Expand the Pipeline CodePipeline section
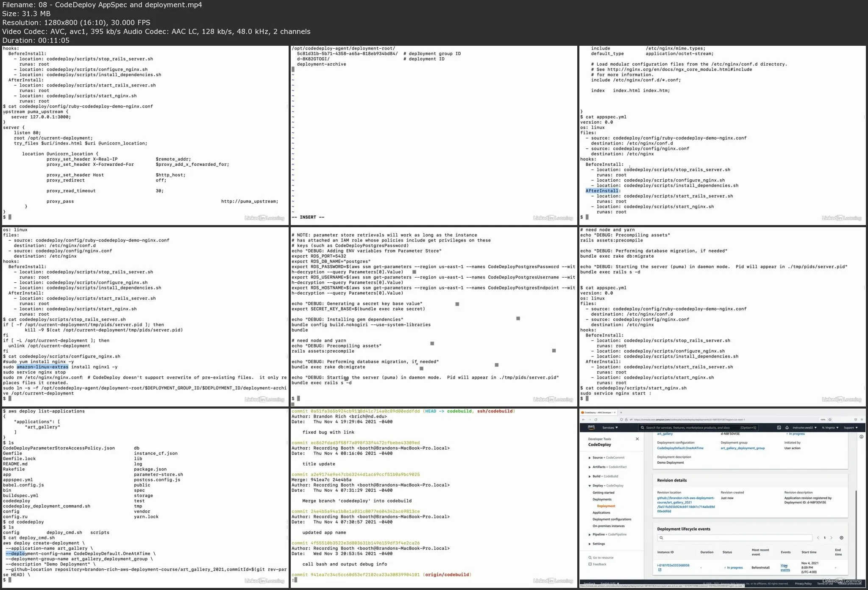Viewport: 868px width, 590px height. pos(607,534)
